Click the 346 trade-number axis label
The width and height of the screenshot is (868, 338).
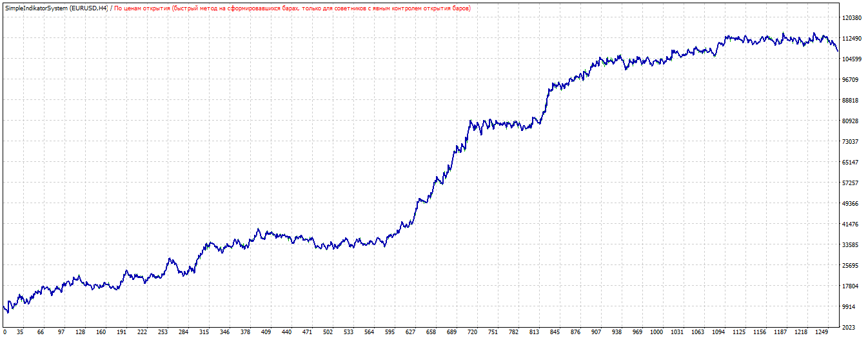pyautogui.click(x=224, y=333)
